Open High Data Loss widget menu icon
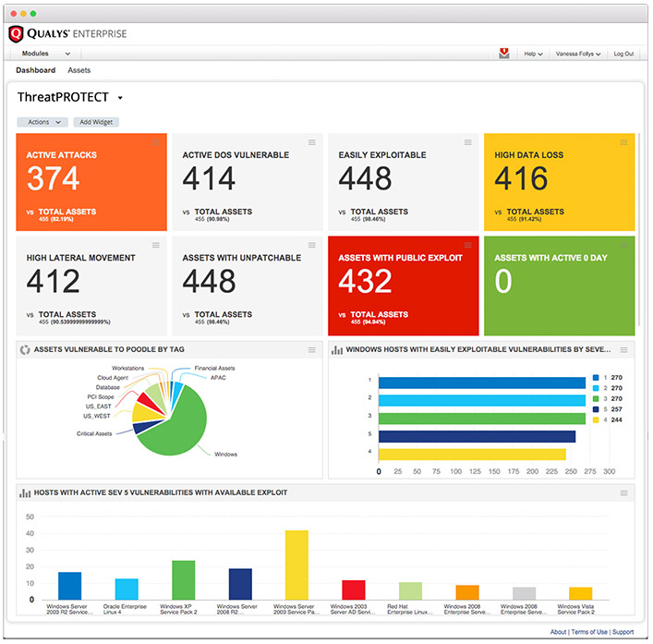 (624, 142)
